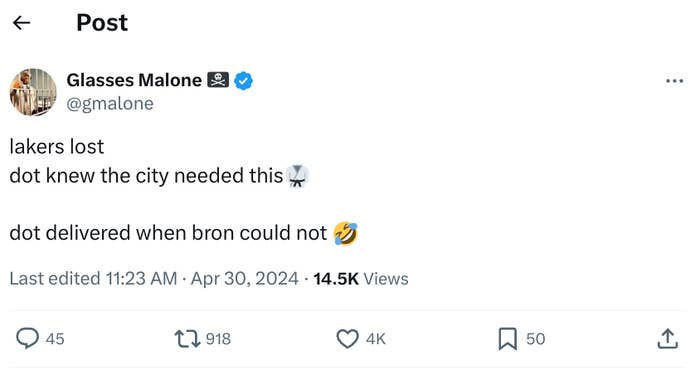This screenshot has width=700, height=370.
Task: Click the 50 bookmarks count
Action: click(535, 339)
